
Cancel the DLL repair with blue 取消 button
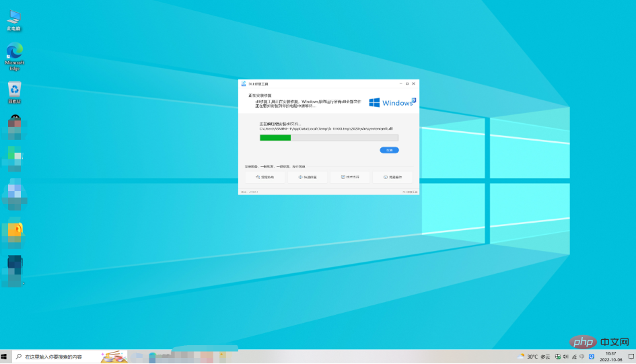pyautogui.click(x=389, y=150)
